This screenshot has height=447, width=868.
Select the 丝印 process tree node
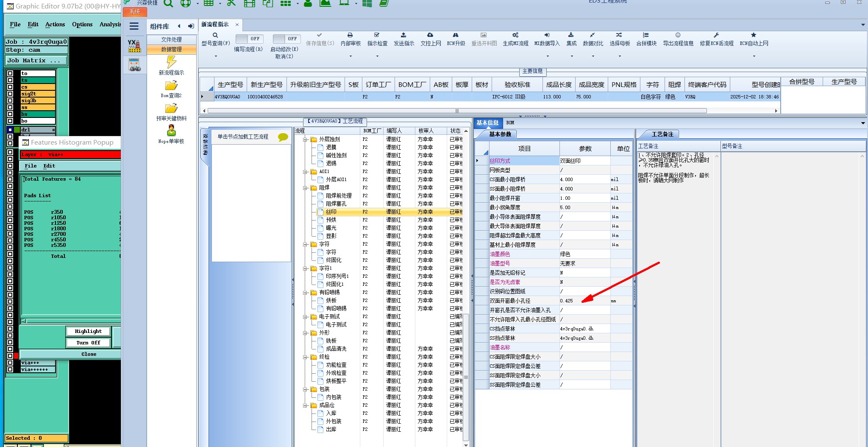[x=331, y=212]
